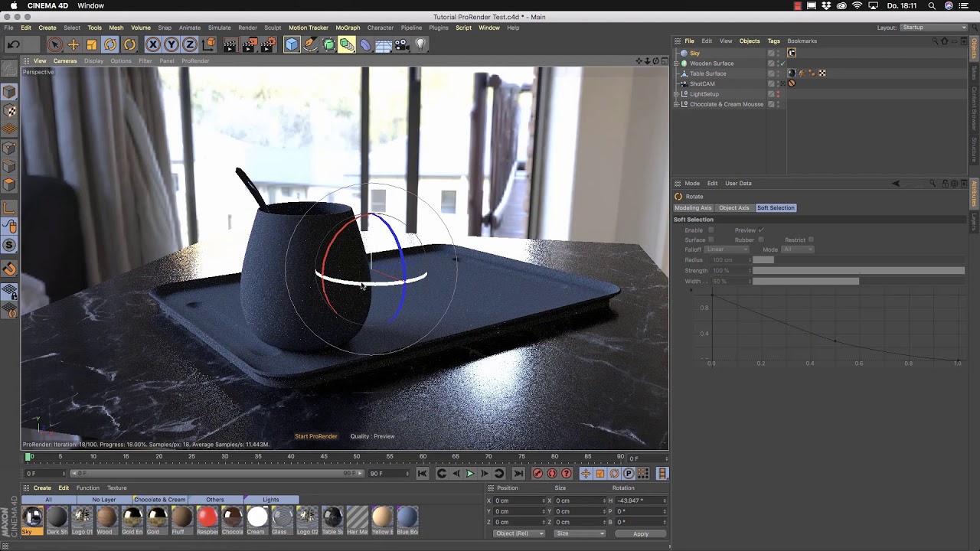Open Edit Render Settings gear clapperboard
This screenshot has width=980, height=551.
(x=268, y=44)
